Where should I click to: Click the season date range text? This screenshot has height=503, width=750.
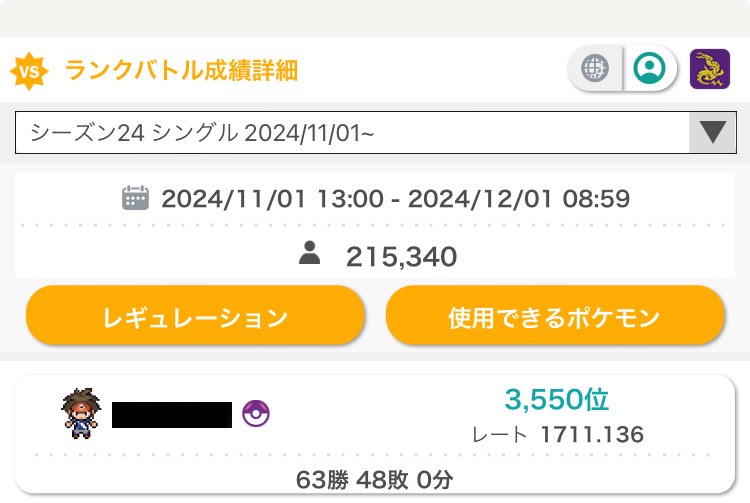pyautogui.click(x=395, y=199)
